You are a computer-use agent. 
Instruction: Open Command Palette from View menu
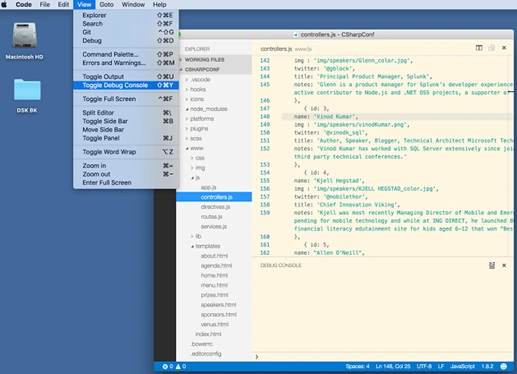click(126, 54)
